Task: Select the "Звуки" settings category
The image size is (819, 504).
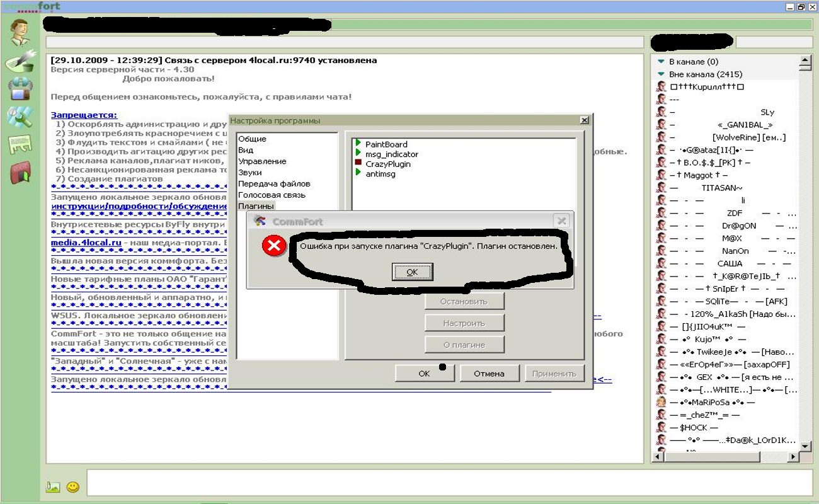Action: [x=249, y=173]
